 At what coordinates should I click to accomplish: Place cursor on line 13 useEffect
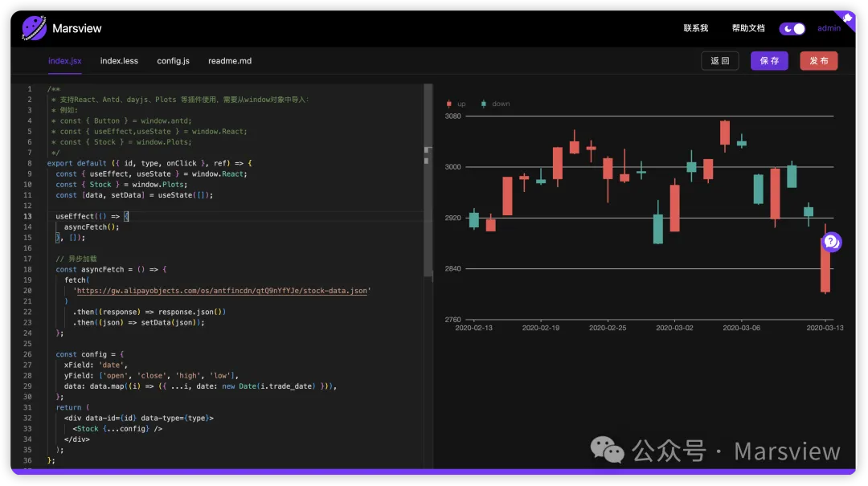[x=92, y=216]
